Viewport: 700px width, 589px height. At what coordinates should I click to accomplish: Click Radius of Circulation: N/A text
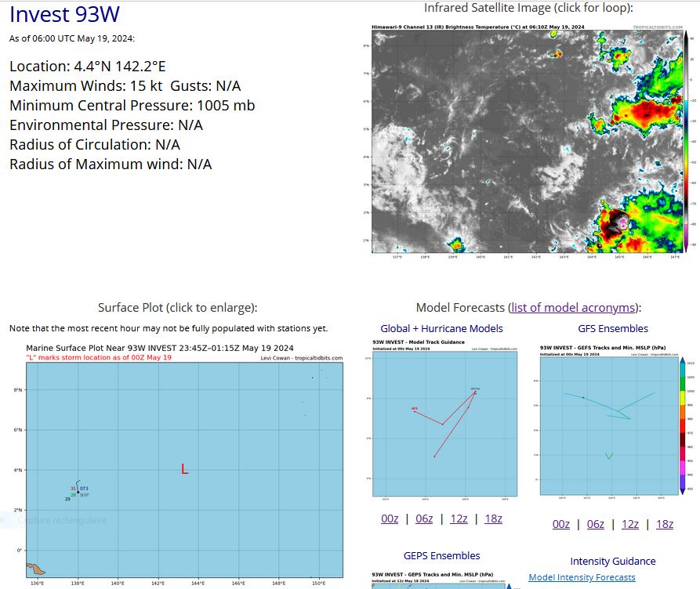(x=95, y=145)
